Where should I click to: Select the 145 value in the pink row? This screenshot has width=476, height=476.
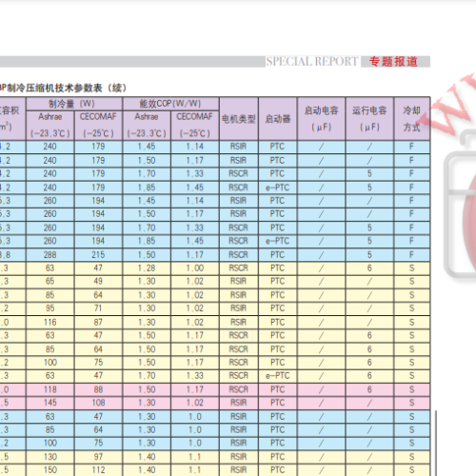[50, 403]
